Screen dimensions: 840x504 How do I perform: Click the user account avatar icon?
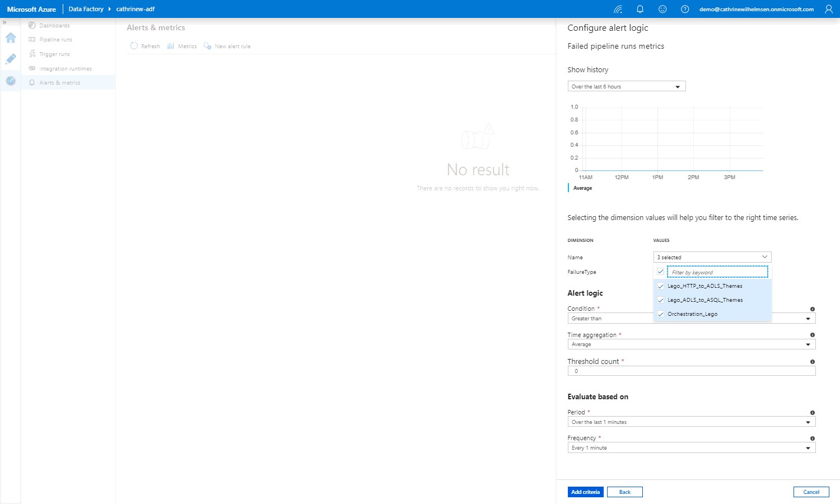point(829,9)
